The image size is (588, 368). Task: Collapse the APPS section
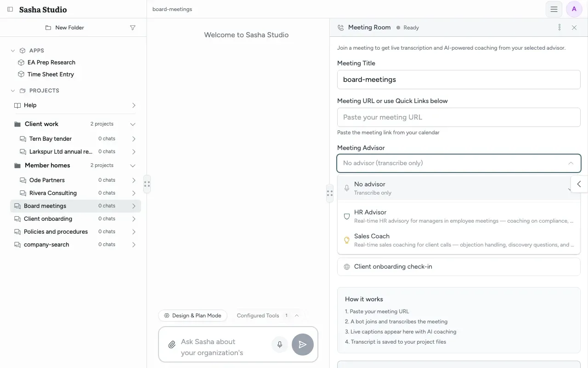[x=13, y=51]
